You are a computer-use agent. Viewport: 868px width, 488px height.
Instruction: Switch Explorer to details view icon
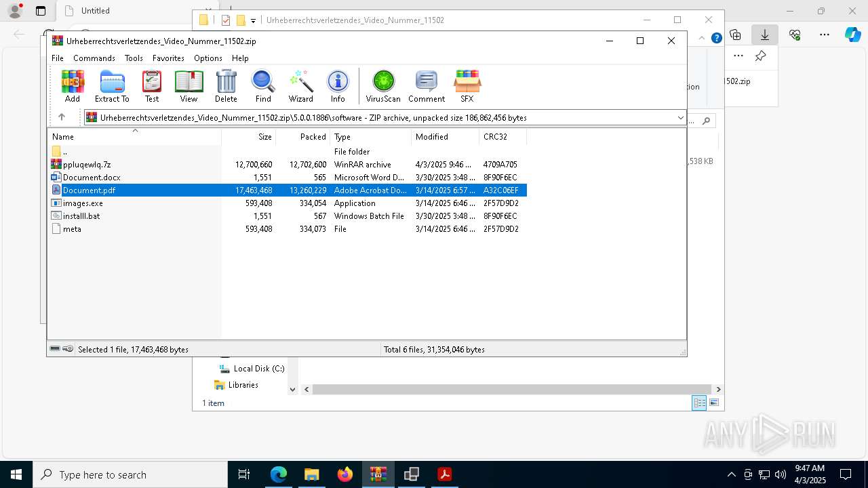[699, 403]
